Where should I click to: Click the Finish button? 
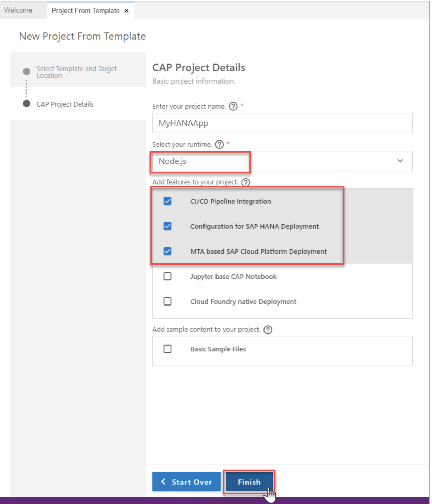(x=249, y=482)
